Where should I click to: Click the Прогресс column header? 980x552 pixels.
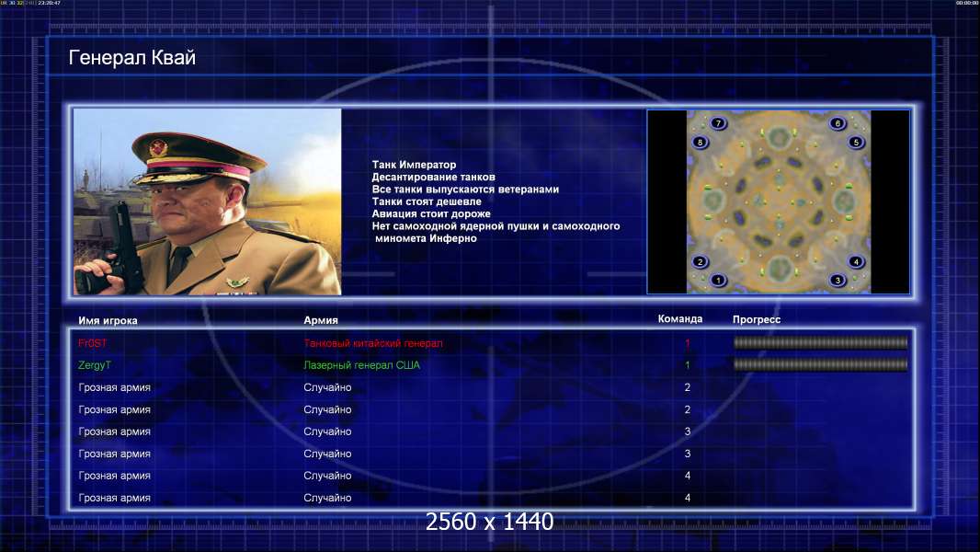click(x=757, y=319)
